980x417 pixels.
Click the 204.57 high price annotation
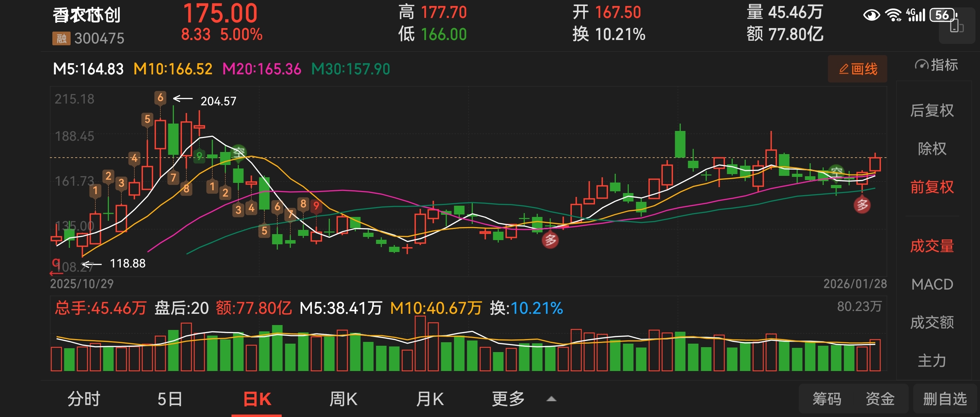coord(218,101)
